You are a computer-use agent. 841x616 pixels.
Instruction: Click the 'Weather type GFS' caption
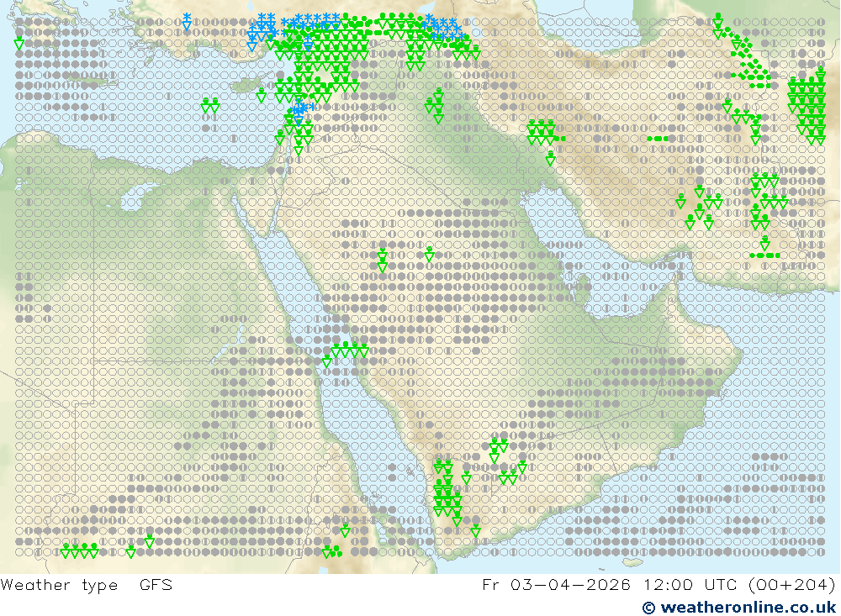coord(87,585)
